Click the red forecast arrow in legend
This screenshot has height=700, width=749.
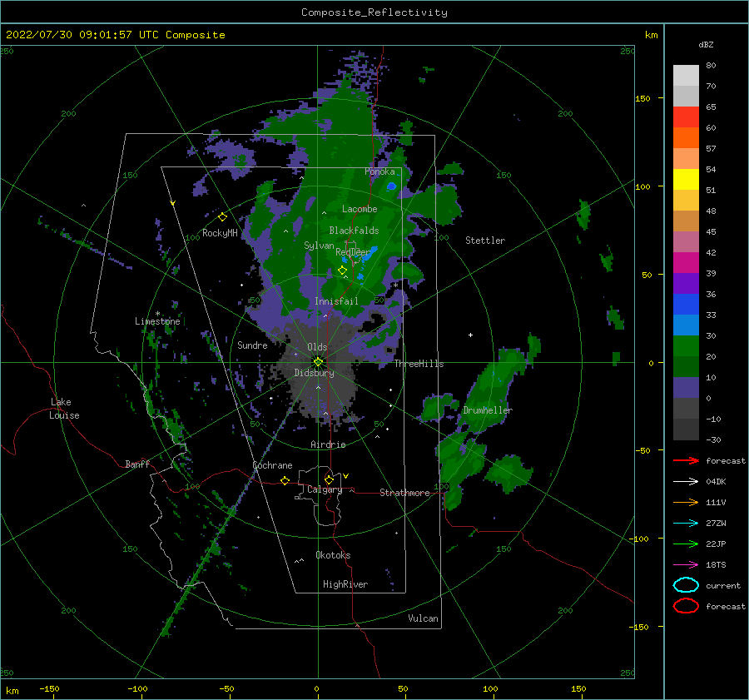686,460
